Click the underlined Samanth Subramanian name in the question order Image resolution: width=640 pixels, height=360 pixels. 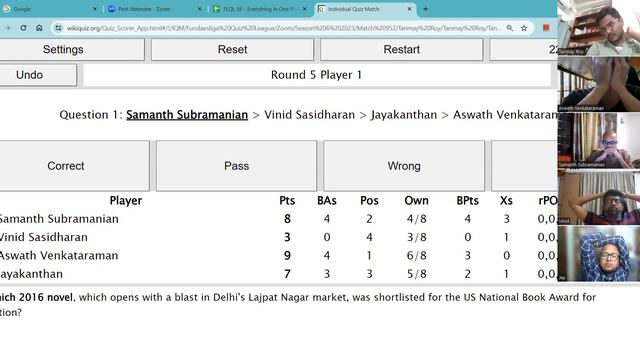(187, 115)
